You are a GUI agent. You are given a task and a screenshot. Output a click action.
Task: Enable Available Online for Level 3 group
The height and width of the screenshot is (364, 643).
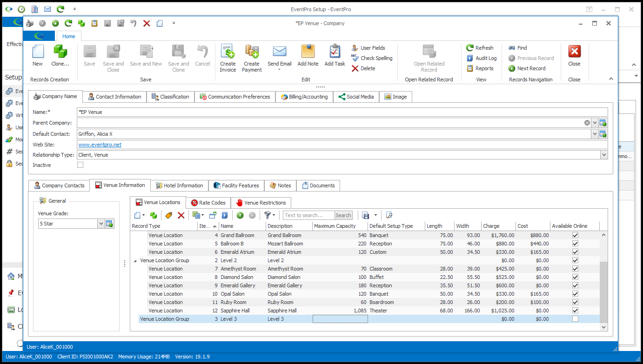tap(575, 319)
